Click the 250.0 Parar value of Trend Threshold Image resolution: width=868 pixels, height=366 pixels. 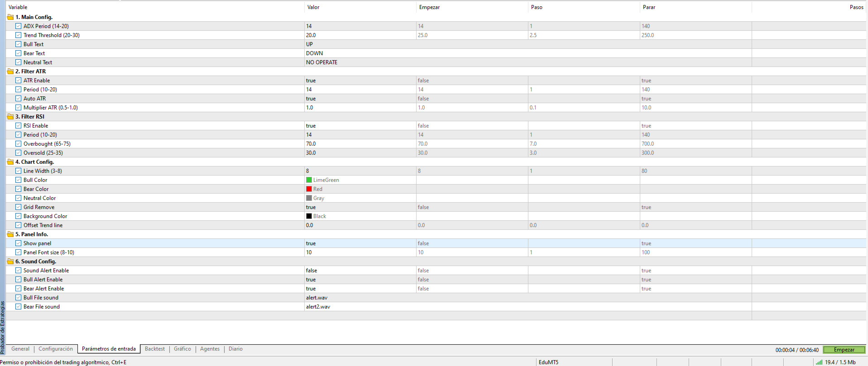tap(647, 35)
